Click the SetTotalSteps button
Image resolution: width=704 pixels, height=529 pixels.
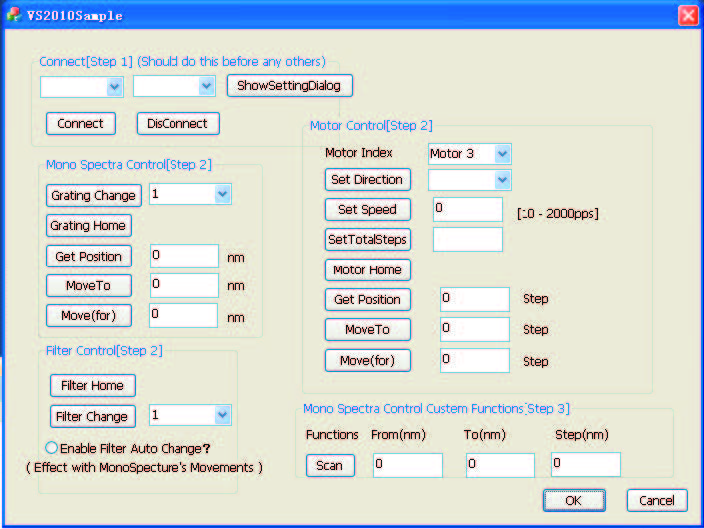point(367,239)
